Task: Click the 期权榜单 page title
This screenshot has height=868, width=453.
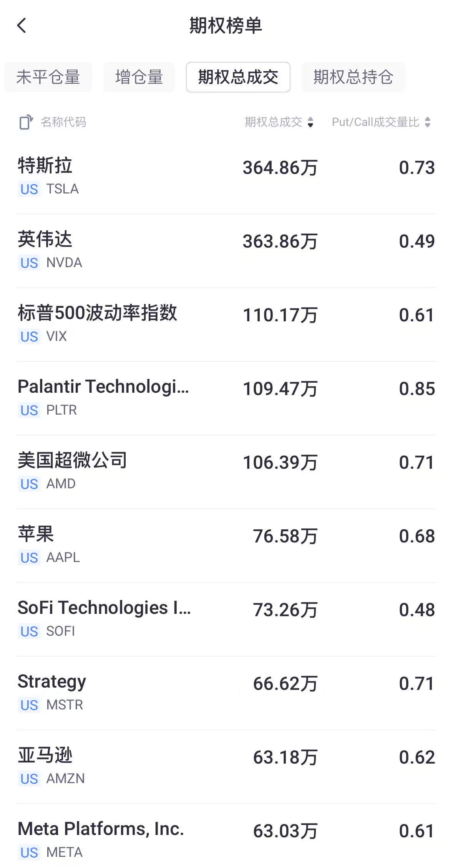Action: (226, 26)
